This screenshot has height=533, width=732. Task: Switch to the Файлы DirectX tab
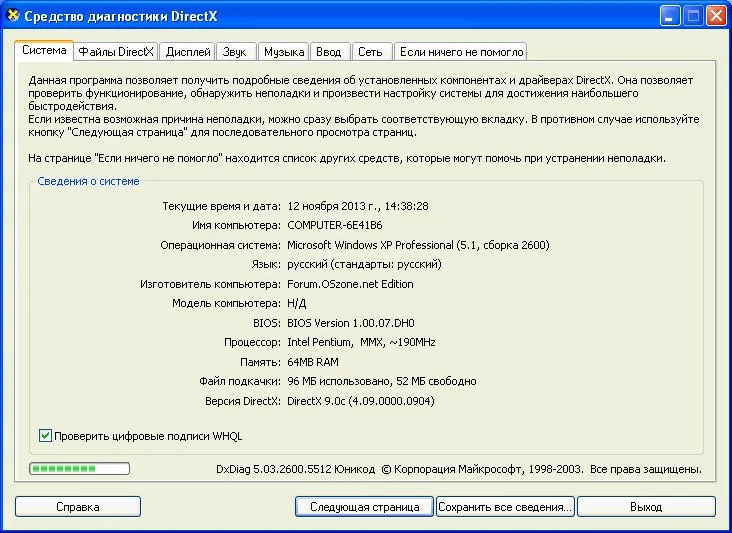[116, 52]
